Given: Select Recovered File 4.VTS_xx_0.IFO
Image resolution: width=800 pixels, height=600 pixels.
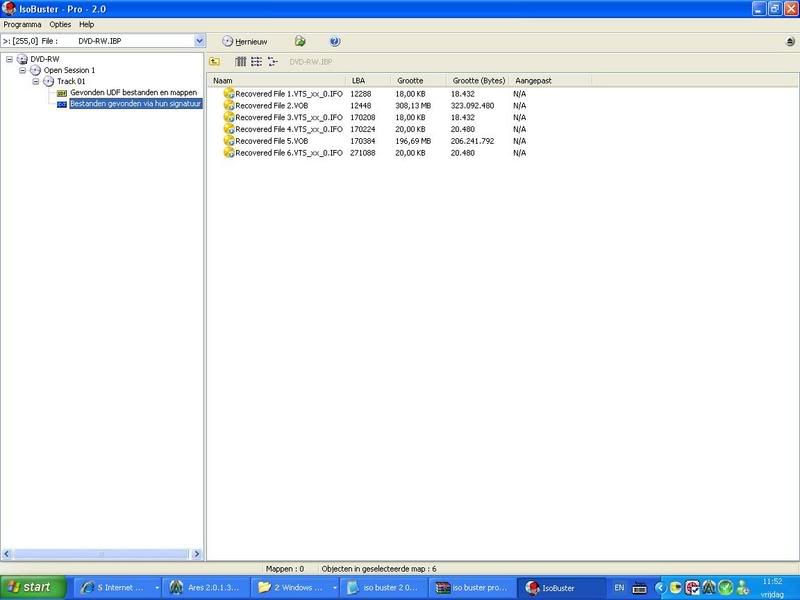Looking at the screenshot, I should [x=289, y=130].
